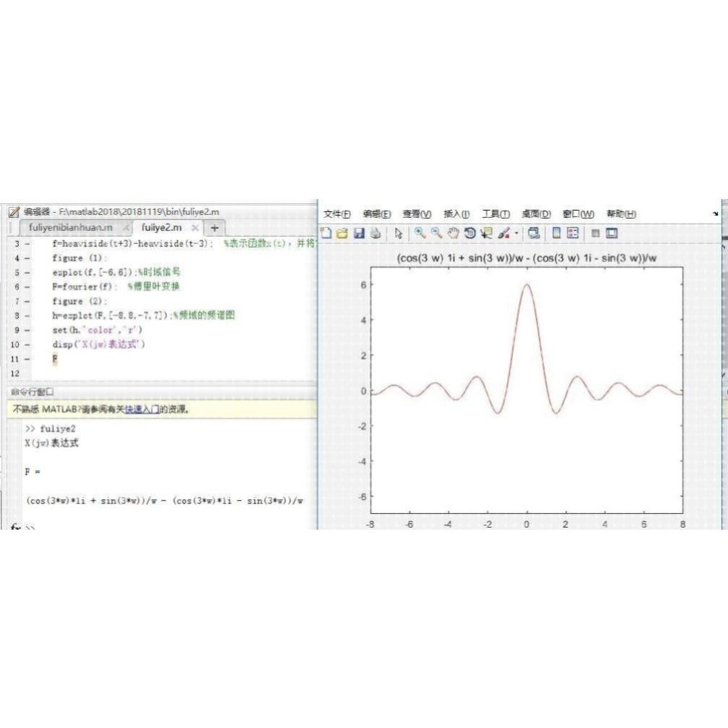Click the Insert Colorbar icon

tap(556, 233)
